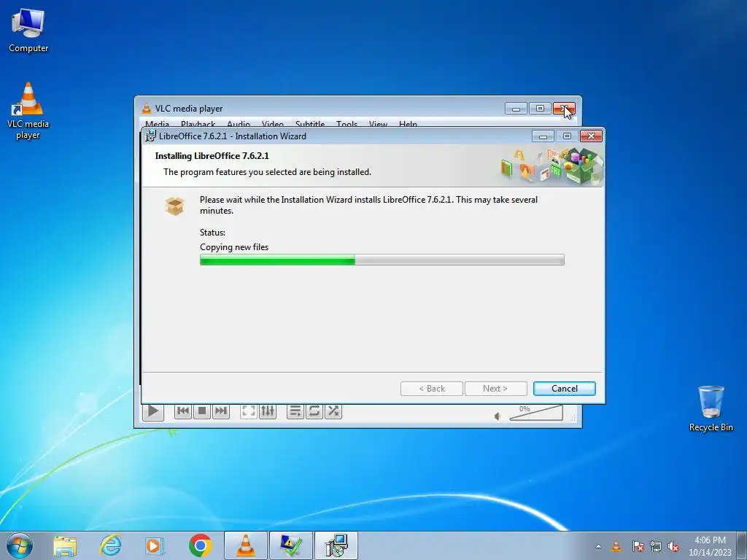
Task: Minimize the VLC media player window
Action: (x=516, y=109)
